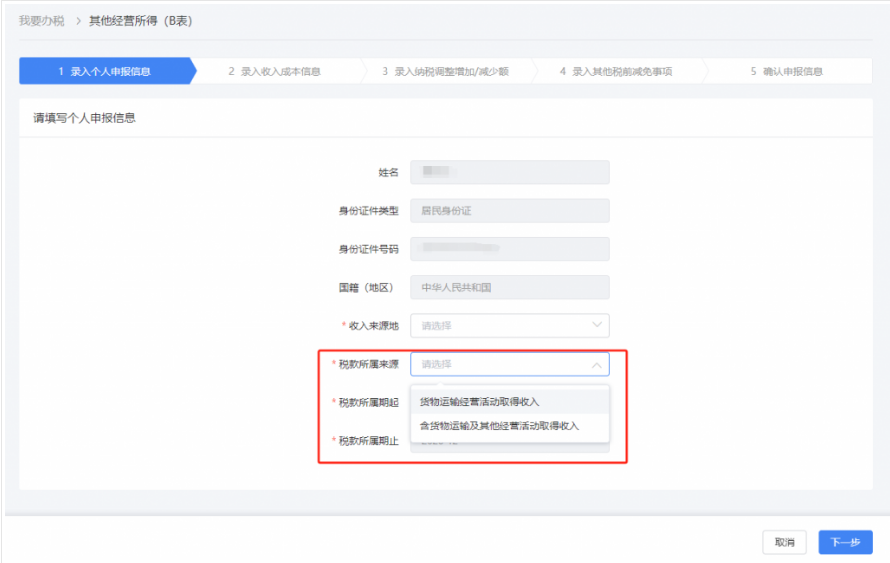
Task: Open step 3 录入纳税调整增加/减少额
Action: pos(445,72)
